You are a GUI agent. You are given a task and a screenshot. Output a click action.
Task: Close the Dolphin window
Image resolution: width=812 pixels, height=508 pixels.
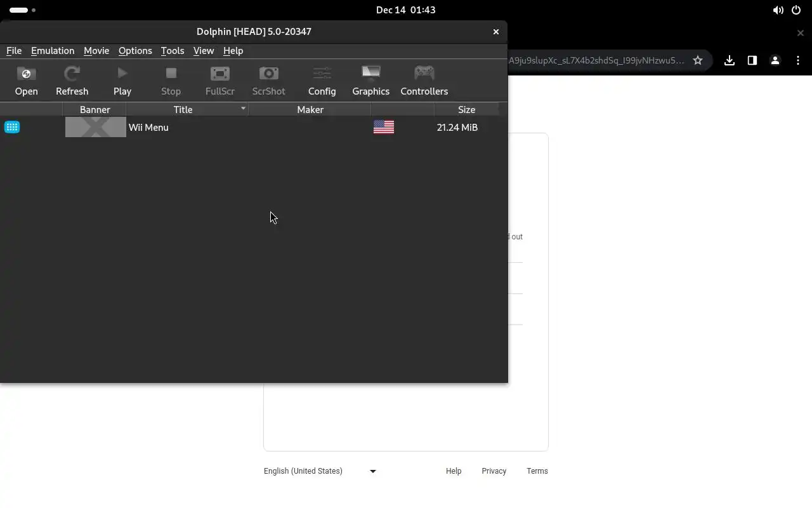[x=496, y=32]
